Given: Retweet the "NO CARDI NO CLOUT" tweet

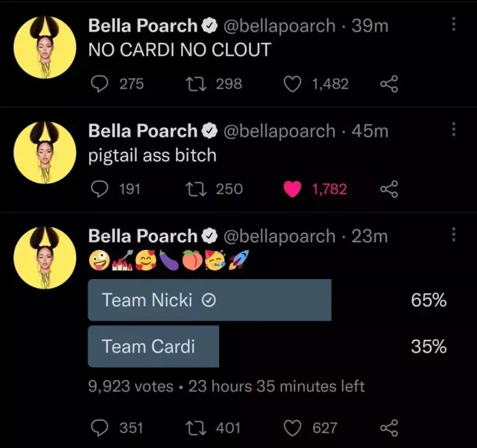Looking at the screenshot, I should (196, 84).
